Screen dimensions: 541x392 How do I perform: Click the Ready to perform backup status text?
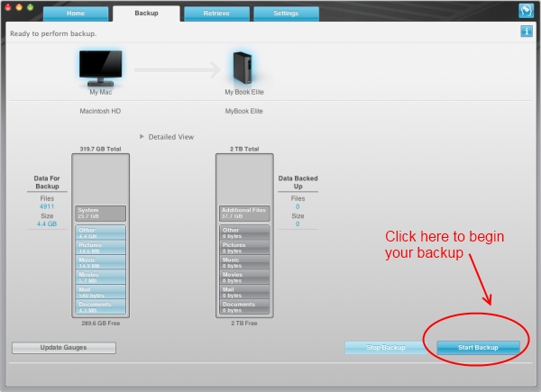[x=53, y=33]
